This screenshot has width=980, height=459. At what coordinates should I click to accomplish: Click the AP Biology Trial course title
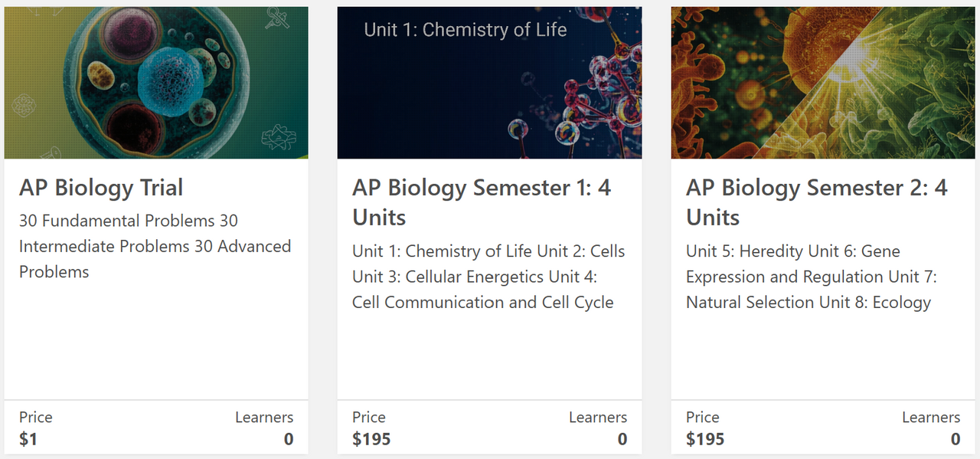[101, 188]
